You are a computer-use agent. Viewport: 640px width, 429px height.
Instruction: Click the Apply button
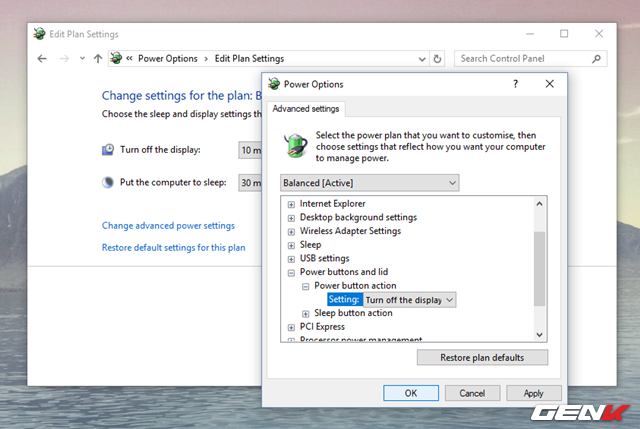point(533,393)
